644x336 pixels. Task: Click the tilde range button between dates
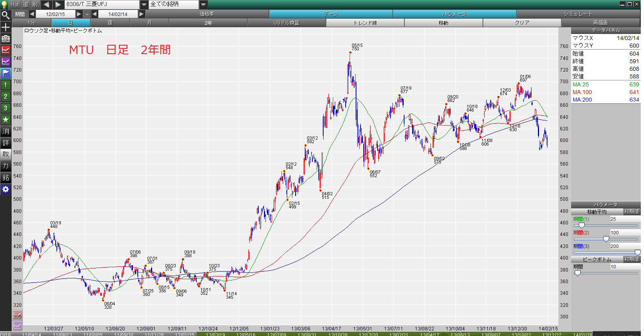[x=87, y=14]
